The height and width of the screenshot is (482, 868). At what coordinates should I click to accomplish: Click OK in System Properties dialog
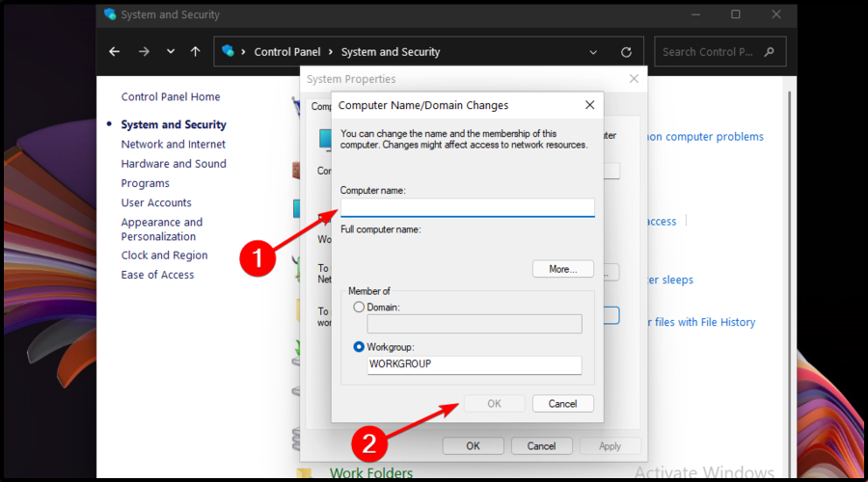click(x=474, y=446)
